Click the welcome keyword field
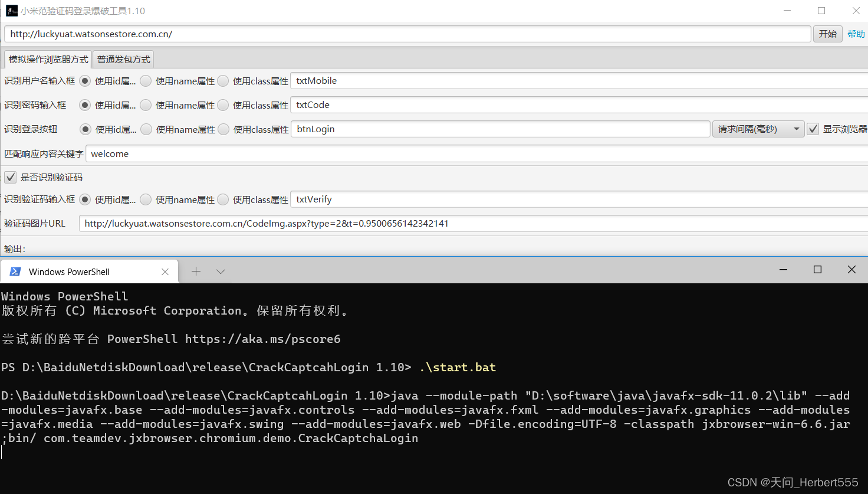This screenshot has width=868, height=494. [477, 154]
